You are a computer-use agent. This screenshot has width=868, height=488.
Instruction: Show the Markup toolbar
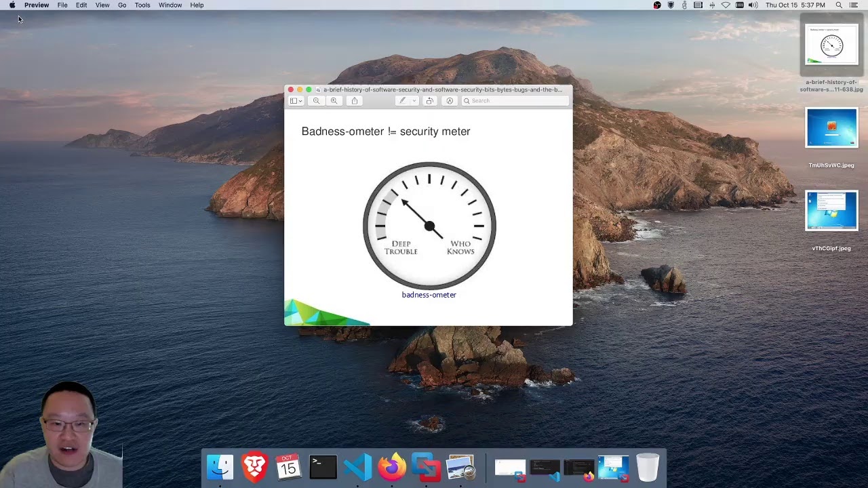pyautogui.click(x=450, y=101)
